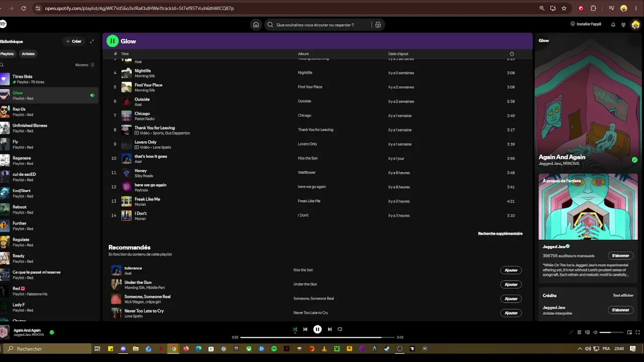This screenshot has height=362, width=644.
Task: Filter library by Playlists
Action: 7,54
